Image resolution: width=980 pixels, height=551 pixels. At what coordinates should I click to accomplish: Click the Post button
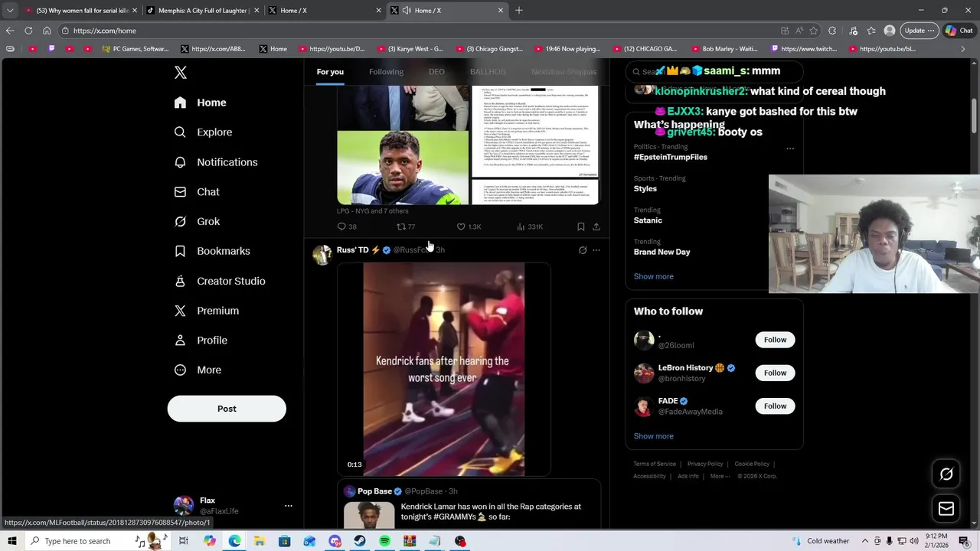[227, 409]
